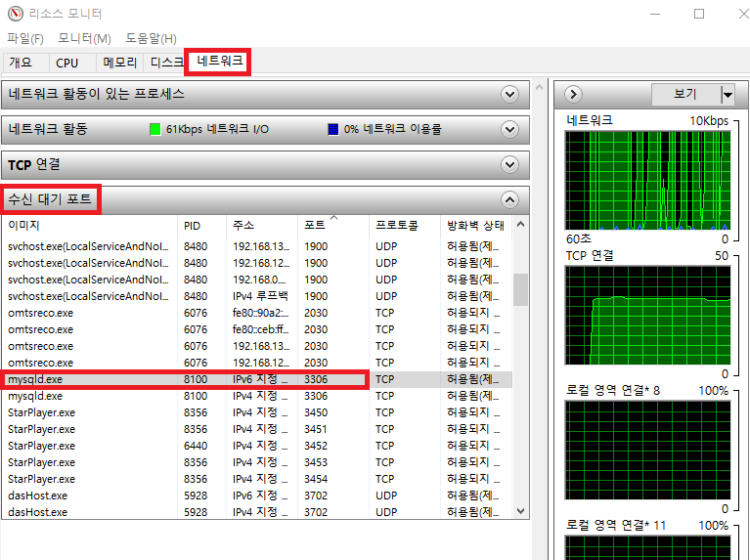Expand the 네트워크 활동 section chevron
The width and height of the screenshot is (750, 560).
(509, 129)
